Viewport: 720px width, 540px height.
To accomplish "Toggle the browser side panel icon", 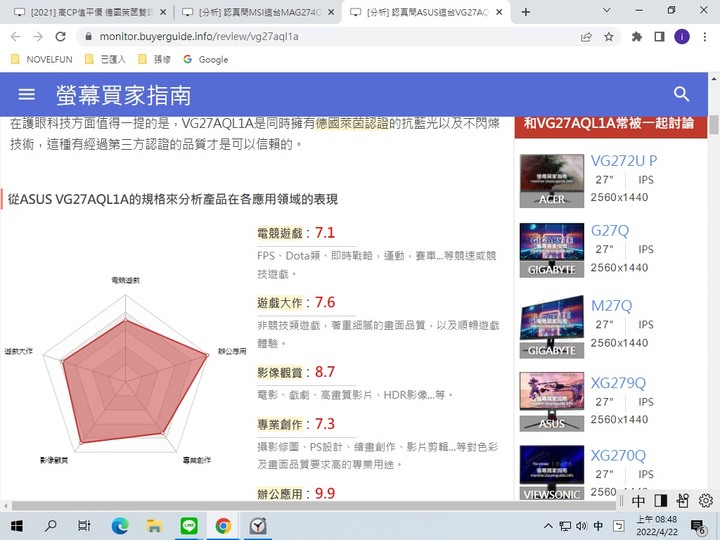I will (659, 37).
